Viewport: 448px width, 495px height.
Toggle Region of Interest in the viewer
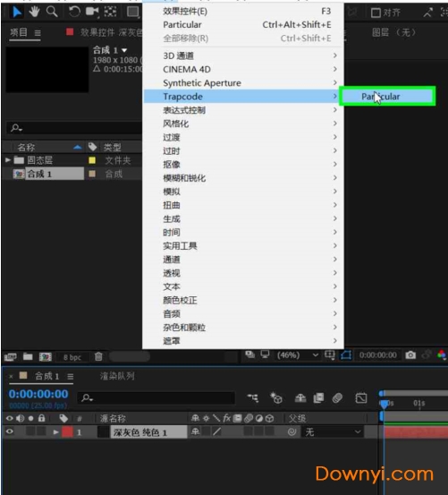click(346, 355)
